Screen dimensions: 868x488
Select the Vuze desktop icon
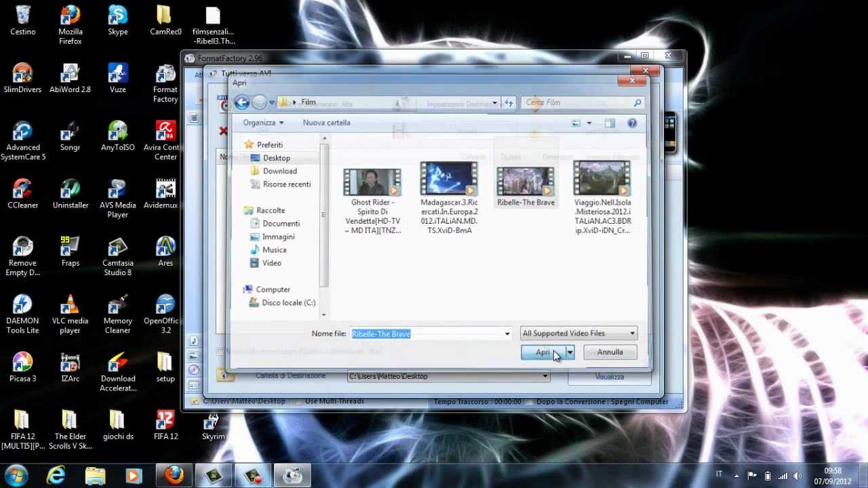tap(118, 78)
